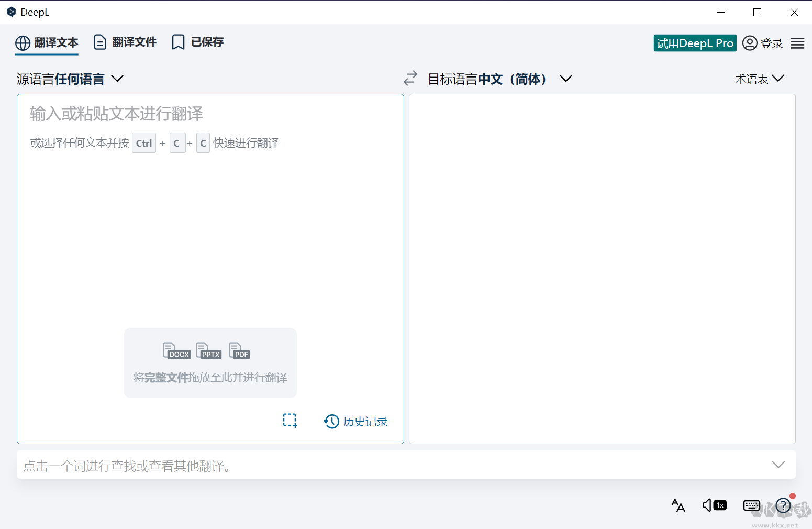The image size is (812, 529).
Task: Open the help question mark icon
Action: pos(783,505)
